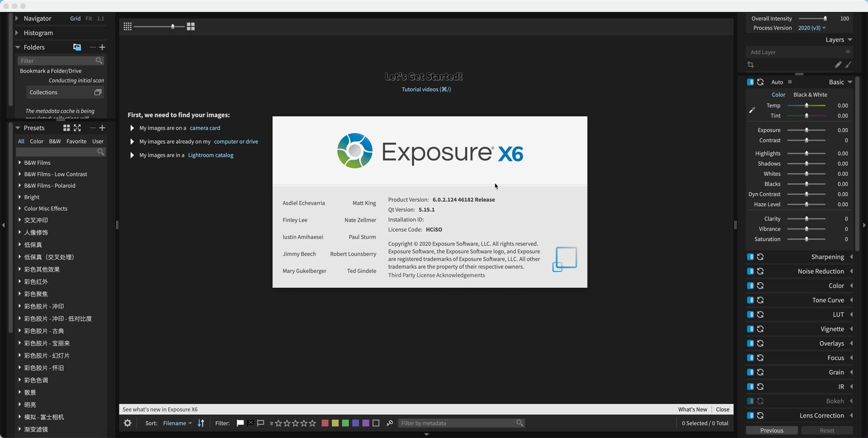The width and height of the screenshot is (868, 438).
Task: Click the add folder plus icon
Action: (x=102, y=47)
